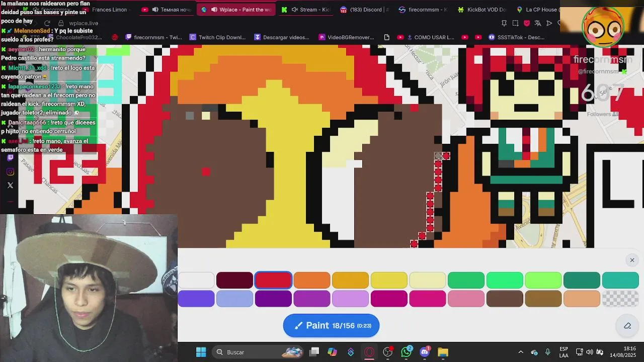Viewport: 644px width, 362px height.
Task: Select the white color swatch
Action: [x=196, y=280]
